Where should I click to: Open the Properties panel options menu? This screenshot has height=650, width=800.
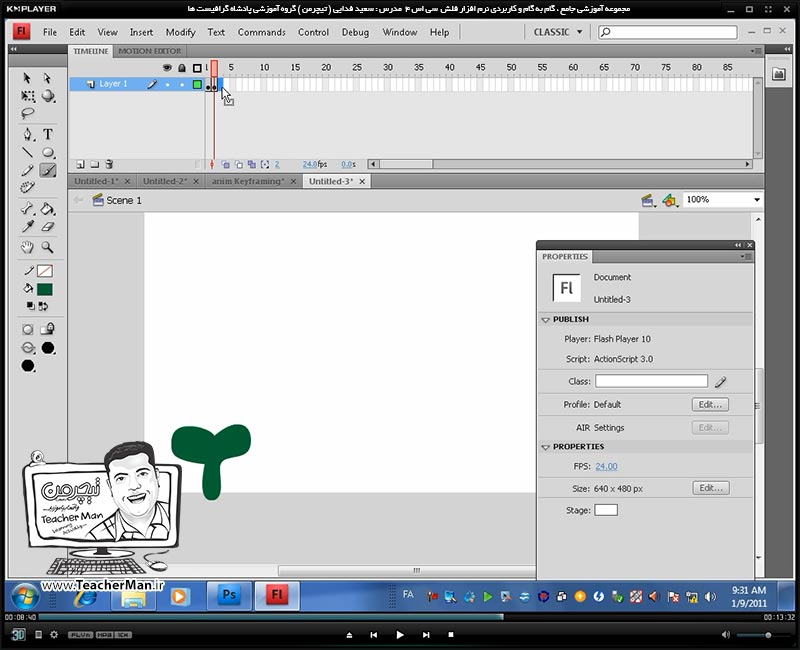point(745,257)
